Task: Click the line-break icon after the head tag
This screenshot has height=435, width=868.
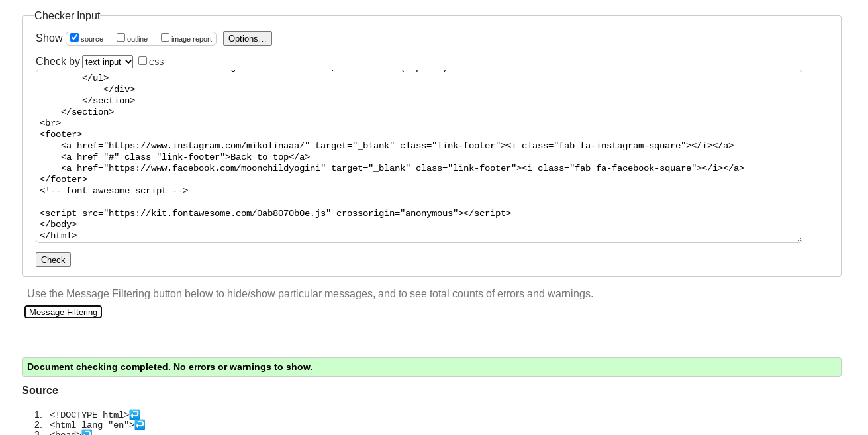Action: (87, 433)
